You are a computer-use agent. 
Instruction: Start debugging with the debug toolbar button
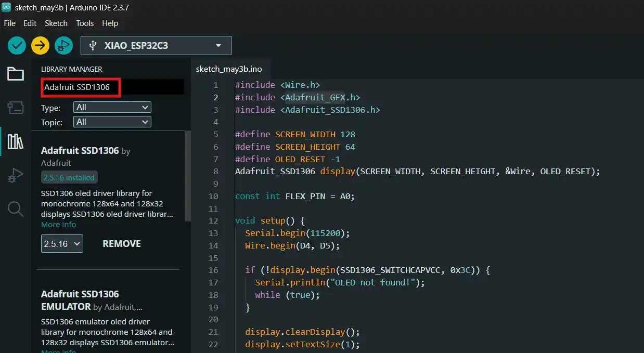coord(63,45)
